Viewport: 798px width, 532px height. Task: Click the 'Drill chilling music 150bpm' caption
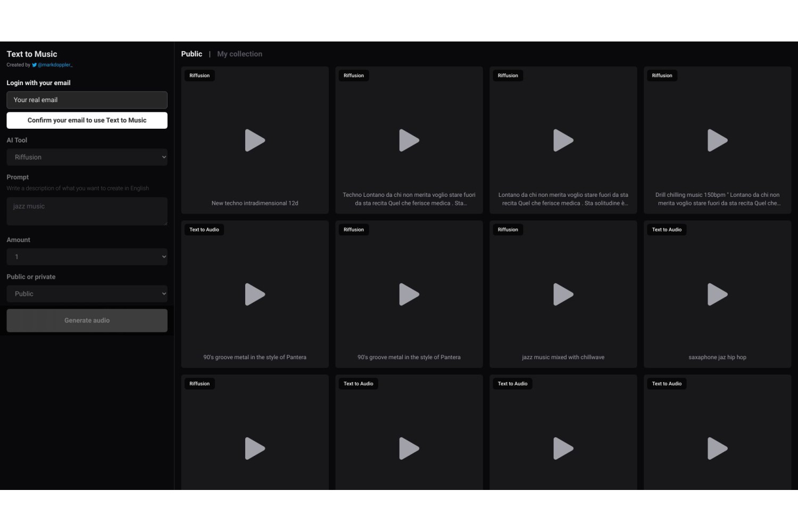pyautogui.click(x=718, y=199)
